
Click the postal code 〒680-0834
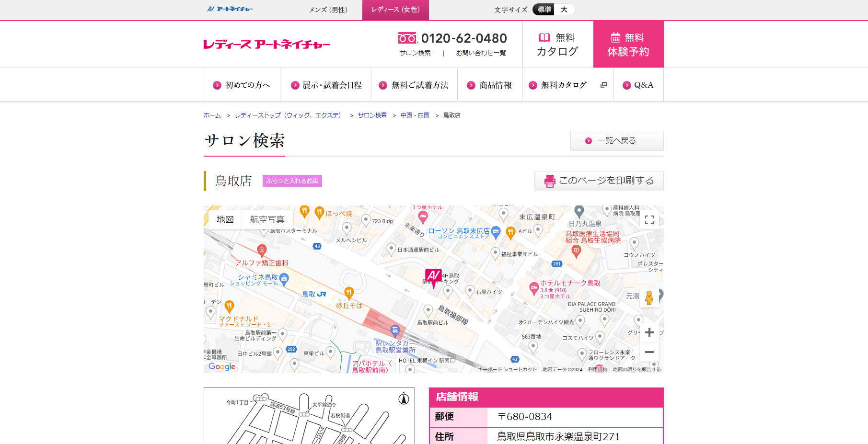[525, 417]
